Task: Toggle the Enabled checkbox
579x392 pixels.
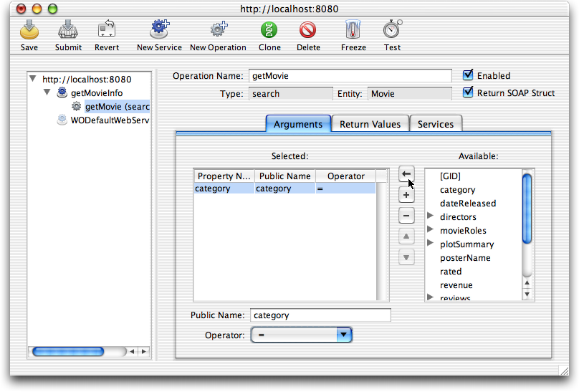Action: pyautogui.click(x=468, y=75)
